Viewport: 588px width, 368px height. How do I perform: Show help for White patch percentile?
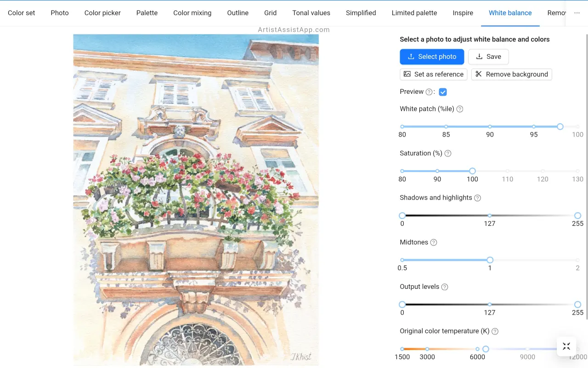pos(460,109)
